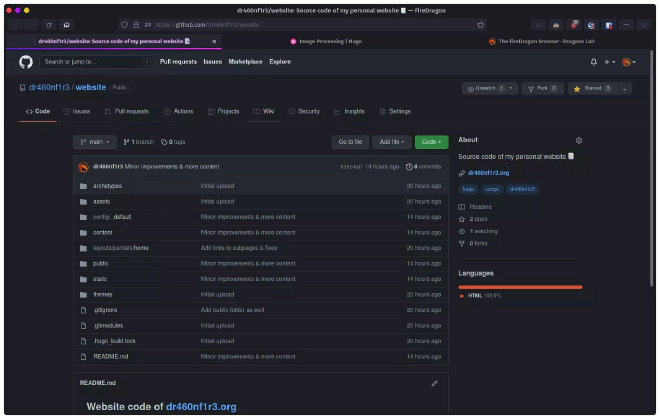The width and height of the screenshot is (660, 419).
Task: Open the dr460nf1r3.org link in About
Action: [489, 173]
